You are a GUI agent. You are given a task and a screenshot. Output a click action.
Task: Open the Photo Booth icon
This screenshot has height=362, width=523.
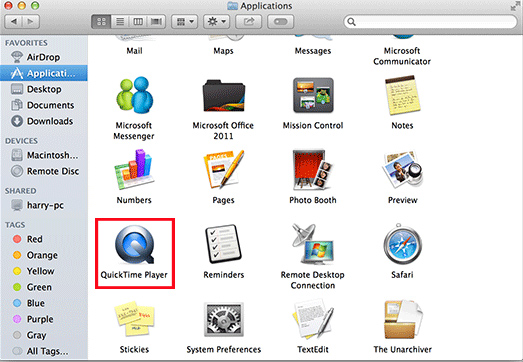point(313,169)
